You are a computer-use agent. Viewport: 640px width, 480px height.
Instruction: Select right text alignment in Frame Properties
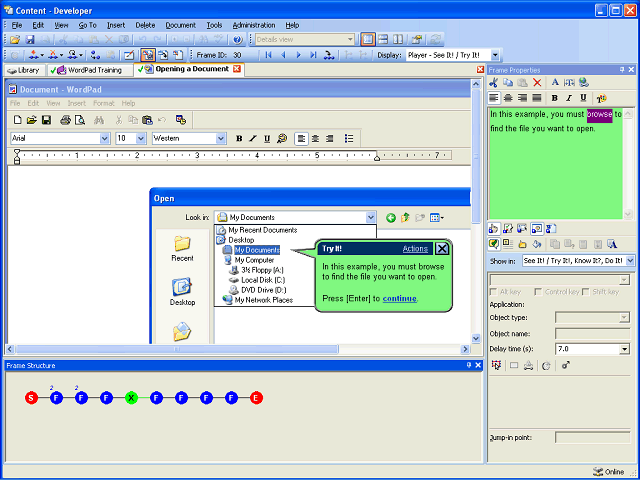[522, 98]
